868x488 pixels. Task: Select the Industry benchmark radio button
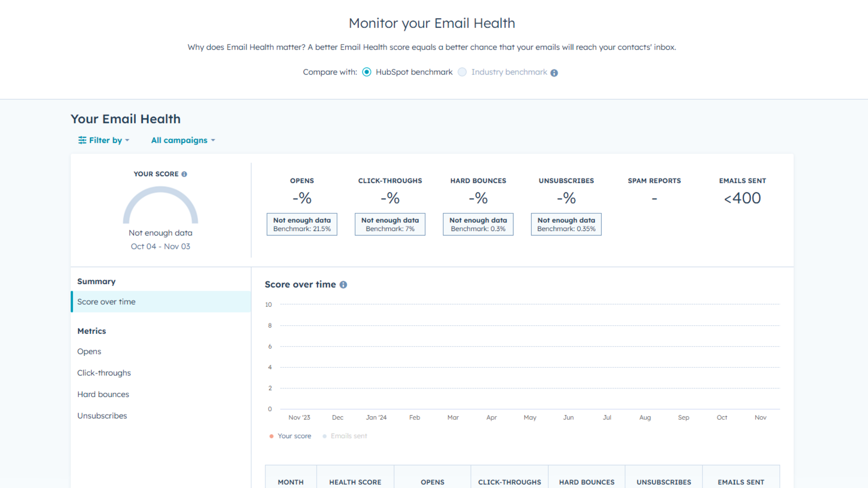click(462, 72)
